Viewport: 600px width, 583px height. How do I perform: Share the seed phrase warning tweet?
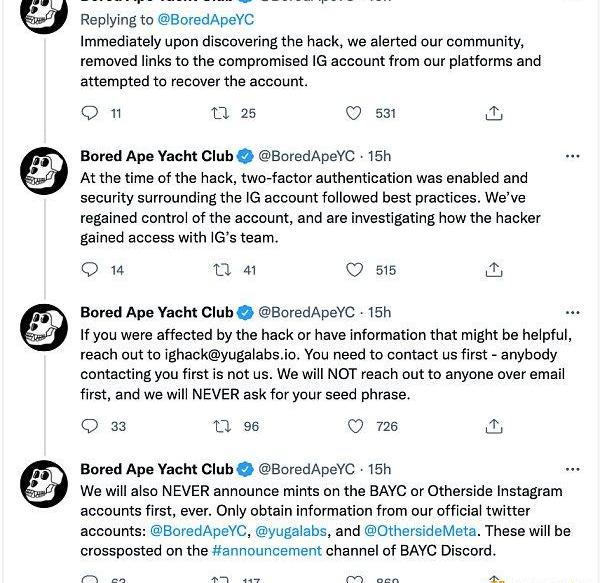493,426
